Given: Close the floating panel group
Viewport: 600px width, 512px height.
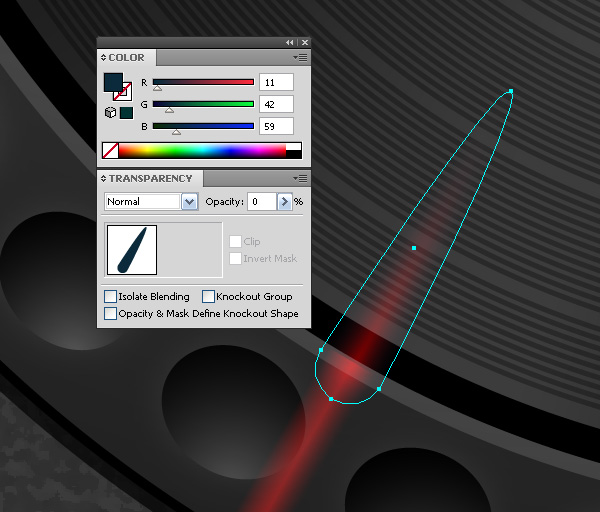Looking at the screenshot, I should 305,42.
